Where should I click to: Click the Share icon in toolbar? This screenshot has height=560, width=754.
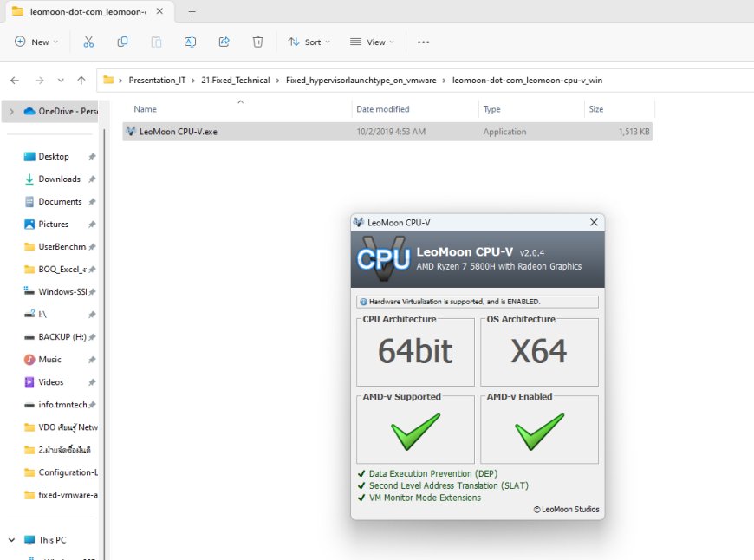[x=224, y=42]
